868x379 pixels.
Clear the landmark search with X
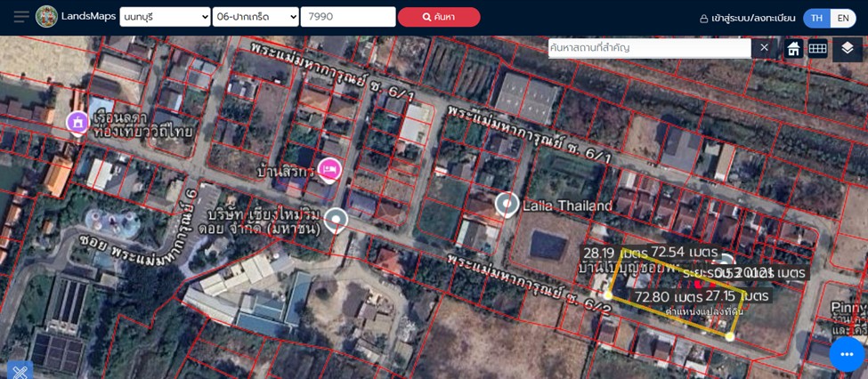pos(764,48)
